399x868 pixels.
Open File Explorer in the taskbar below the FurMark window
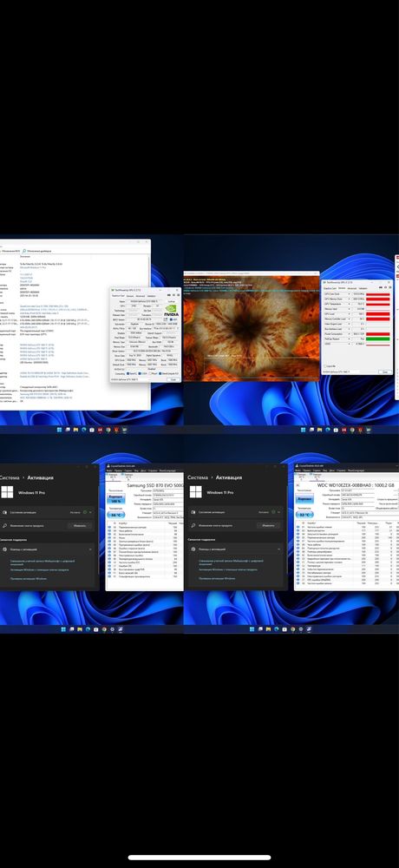pyautogui.click(x=319, y=430)
